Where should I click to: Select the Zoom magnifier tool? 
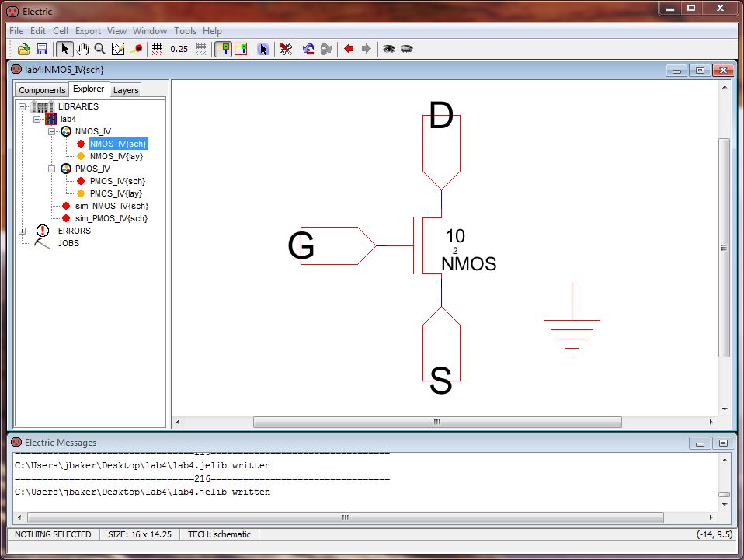click(x=99, y=49)
